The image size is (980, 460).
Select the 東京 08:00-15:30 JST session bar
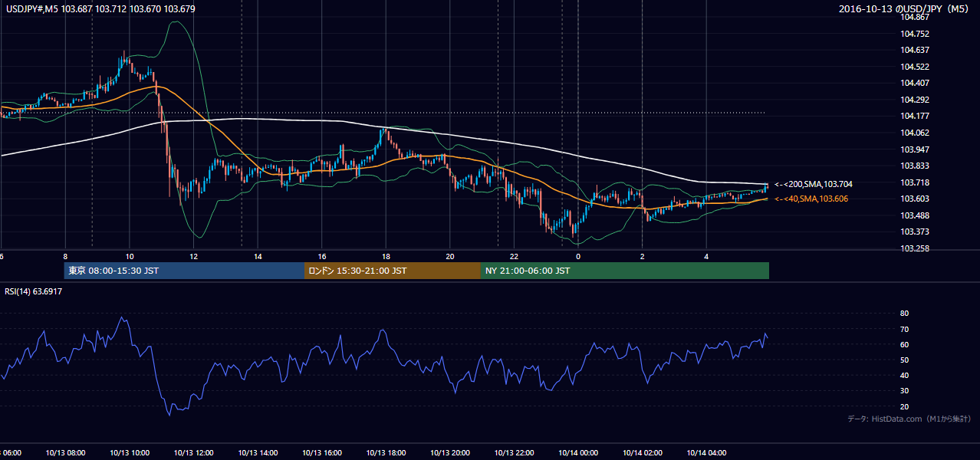pyautogui.click(x=184, y=271)
